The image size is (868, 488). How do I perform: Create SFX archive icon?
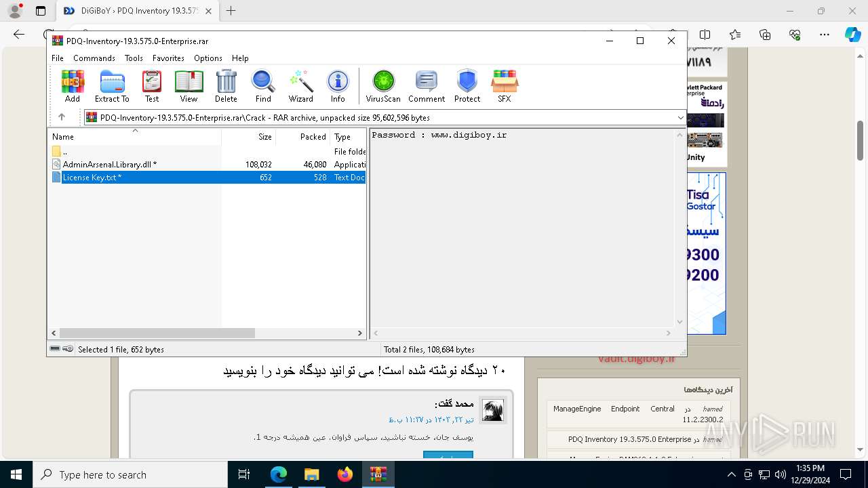coord(504,86)
